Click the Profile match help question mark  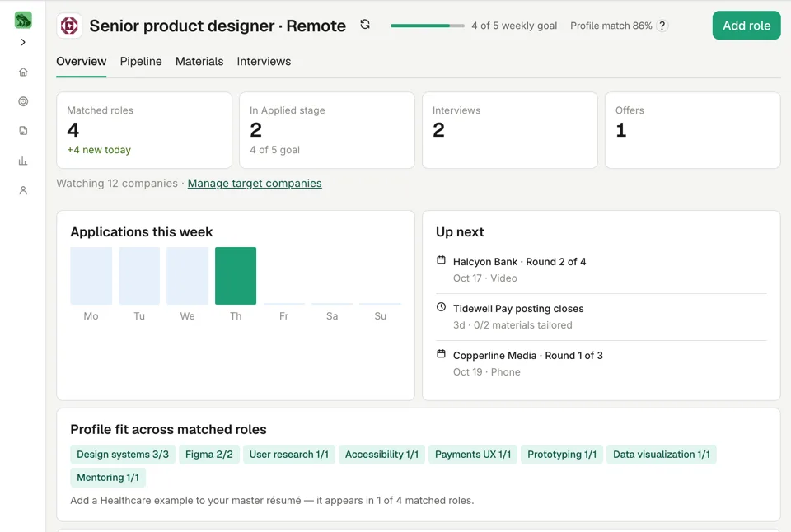[x=662, y=26]
